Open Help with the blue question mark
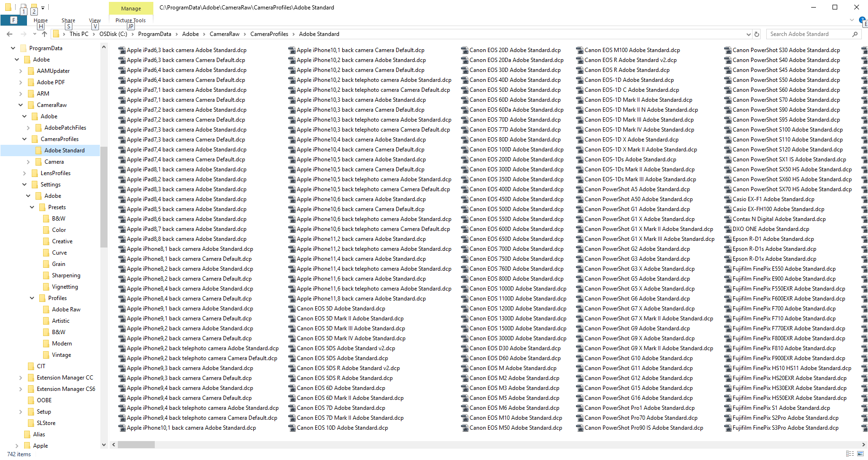 pos(862,20)
